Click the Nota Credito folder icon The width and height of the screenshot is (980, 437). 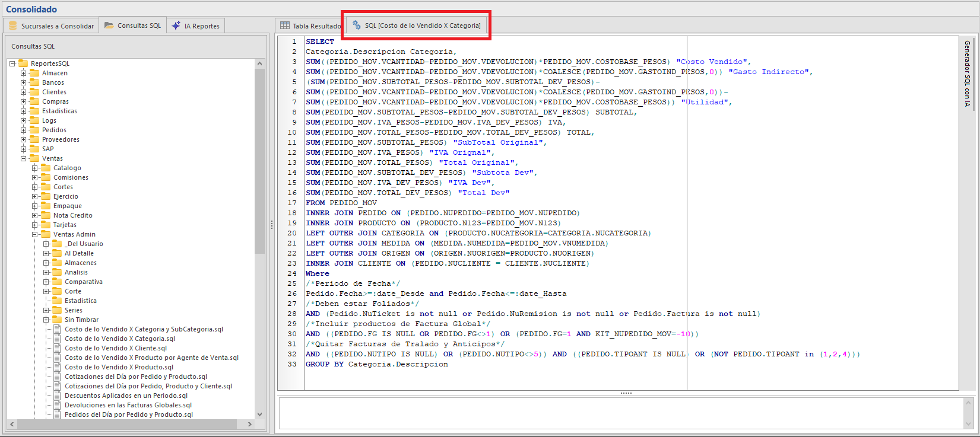click(46, 215)
